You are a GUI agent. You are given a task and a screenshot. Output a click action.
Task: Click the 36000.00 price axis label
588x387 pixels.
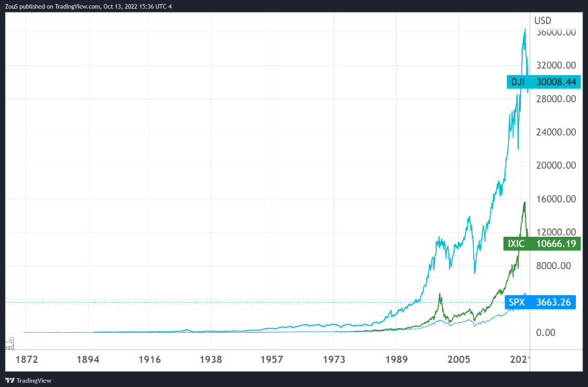point(556,32)
